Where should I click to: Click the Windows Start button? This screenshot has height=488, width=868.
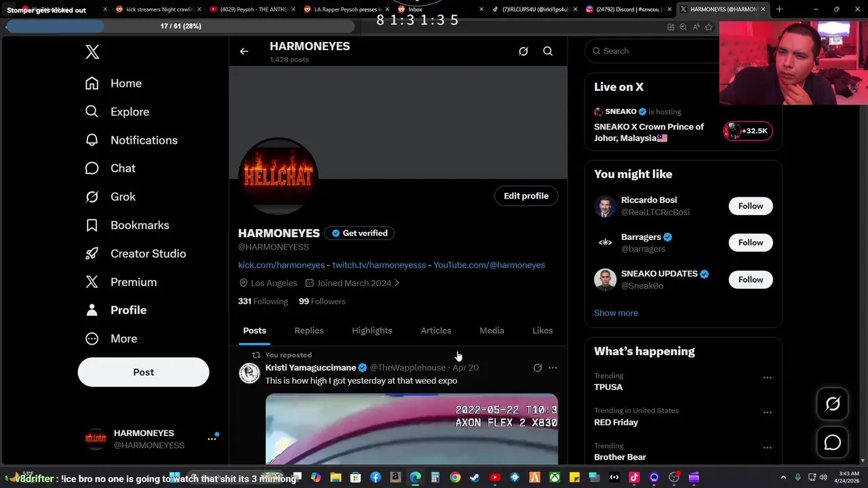[174, 477]
